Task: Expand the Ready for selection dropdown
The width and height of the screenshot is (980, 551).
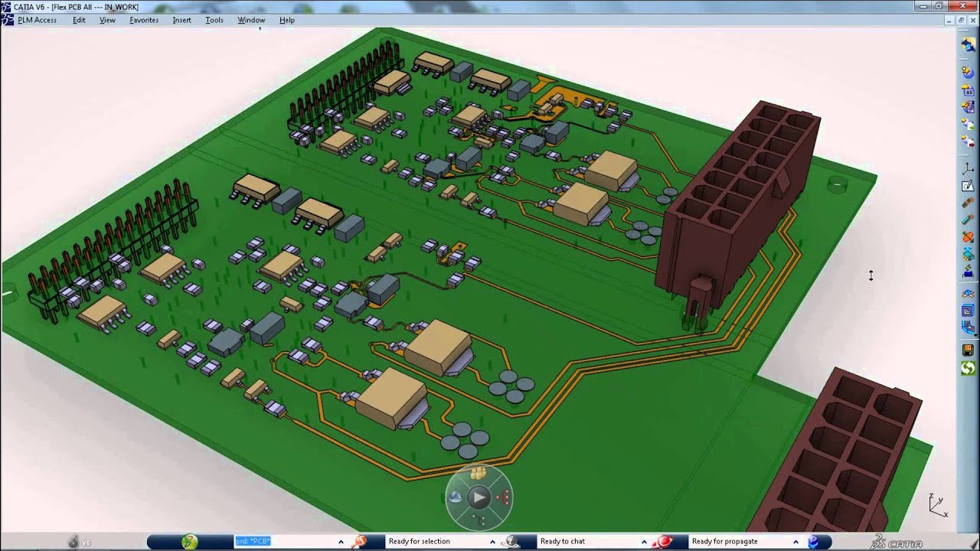Action: (x=492, y=542)
